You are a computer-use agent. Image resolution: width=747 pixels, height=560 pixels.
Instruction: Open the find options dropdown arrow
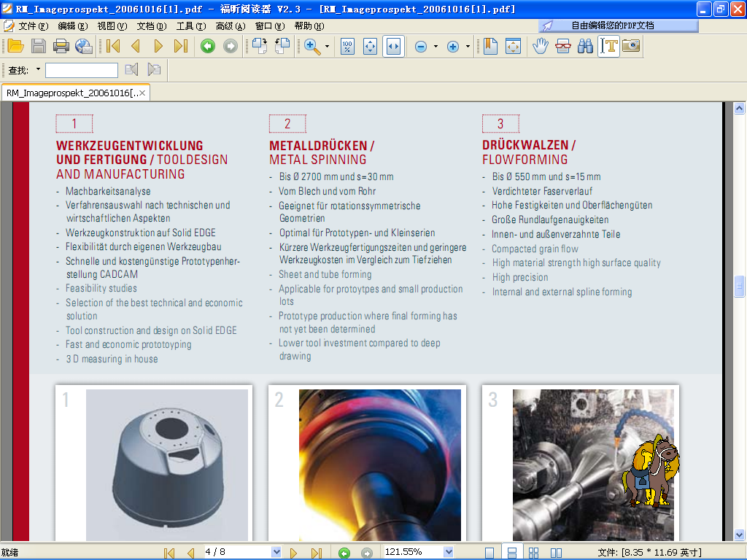(38, 69)
